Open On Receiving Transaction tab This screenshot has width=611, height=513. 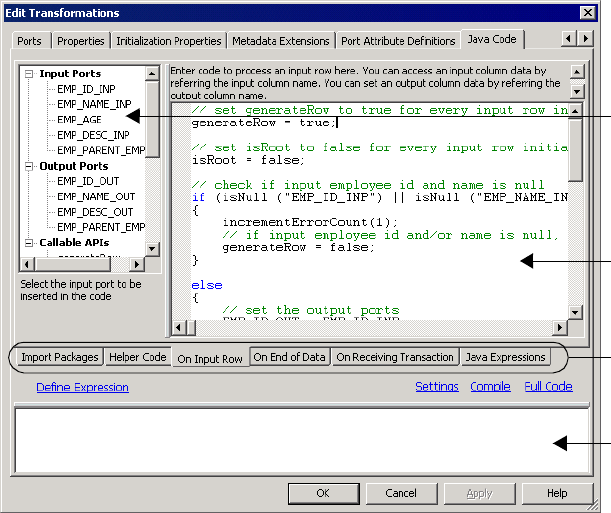click(x=395, y=357)
